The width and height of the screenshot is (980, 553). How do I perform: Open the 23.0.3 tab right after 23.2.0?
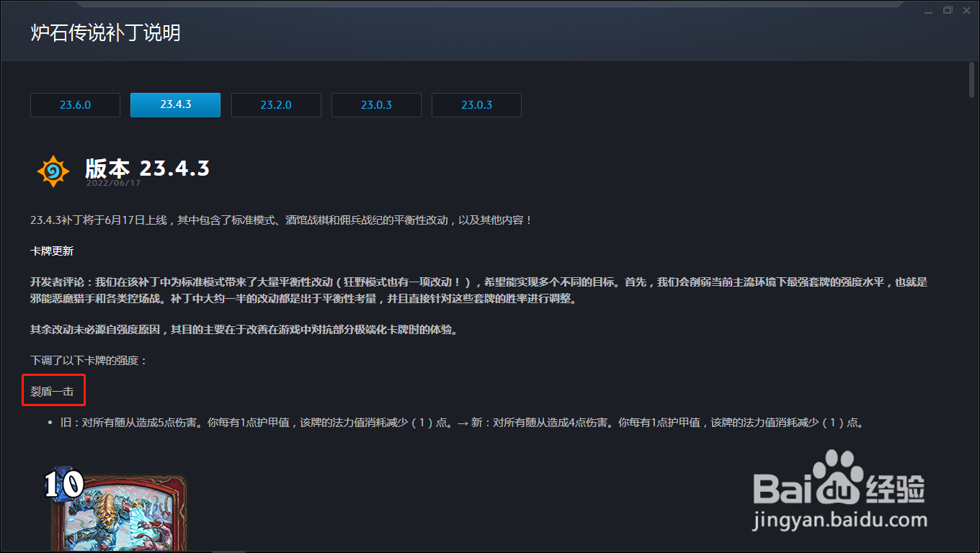tap(376, 105)
